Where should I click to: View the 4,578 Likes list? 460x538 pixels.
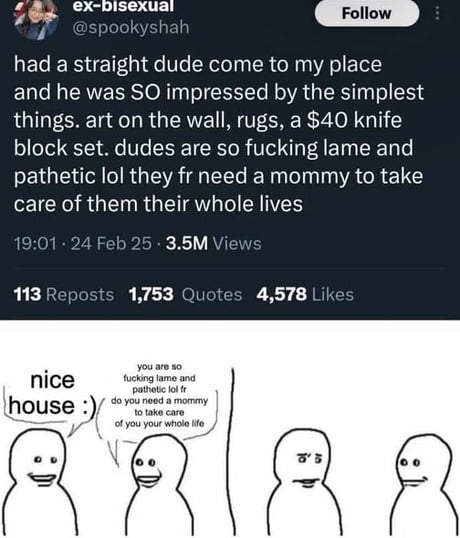(x=305, y=294)
